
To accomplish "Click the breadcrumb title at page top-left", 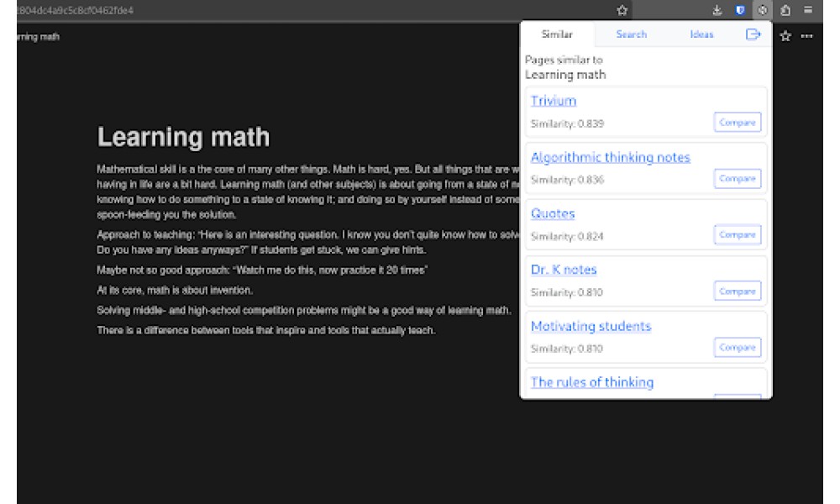I will [x=39, y=36].
